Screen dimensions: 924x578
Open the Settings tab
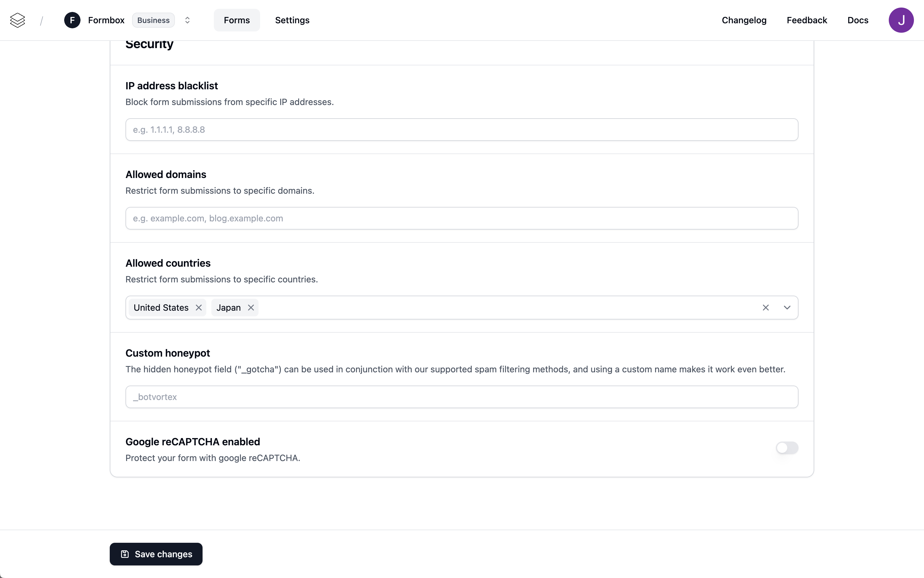292,20
